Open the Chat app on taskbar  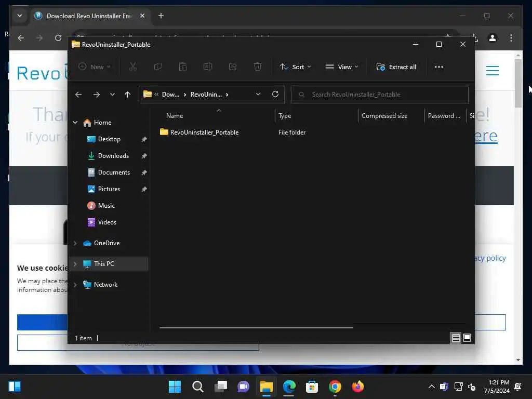243,387
